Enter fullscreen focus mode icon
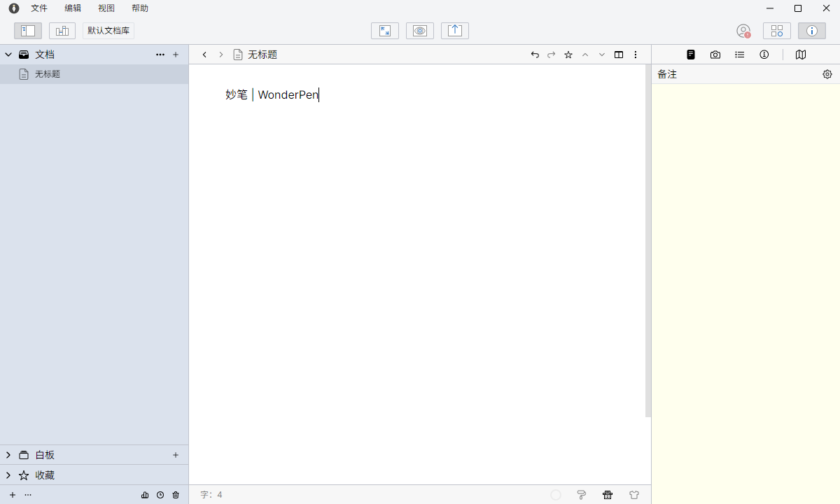 click(x=385, y=31)
